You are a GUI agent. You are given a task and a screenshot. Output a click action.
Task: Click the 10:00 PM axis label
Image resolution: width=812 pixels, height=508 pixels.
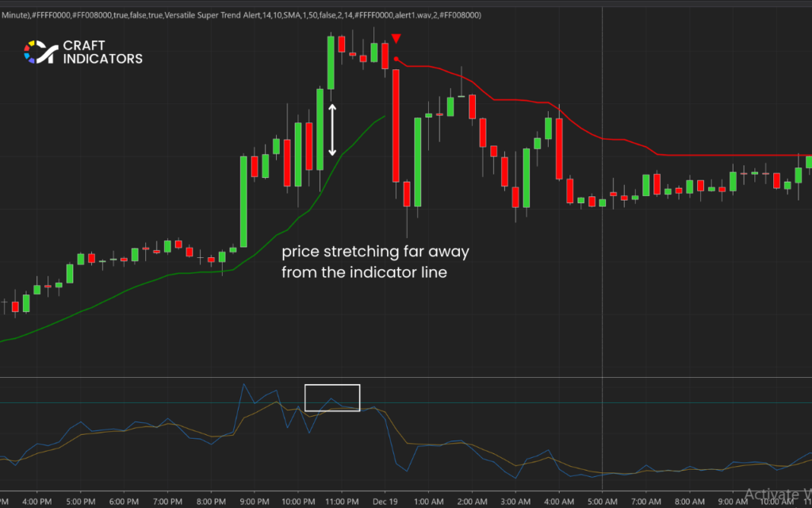(x=298, y=502)
